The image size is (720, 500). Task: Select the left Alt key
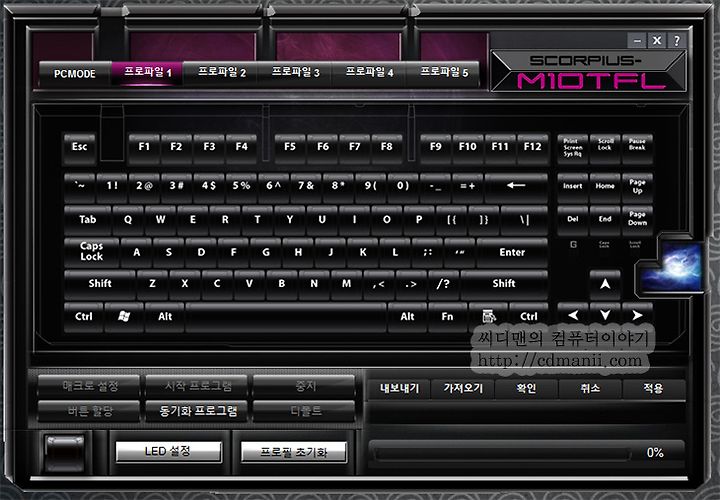[x=165, y=316]
